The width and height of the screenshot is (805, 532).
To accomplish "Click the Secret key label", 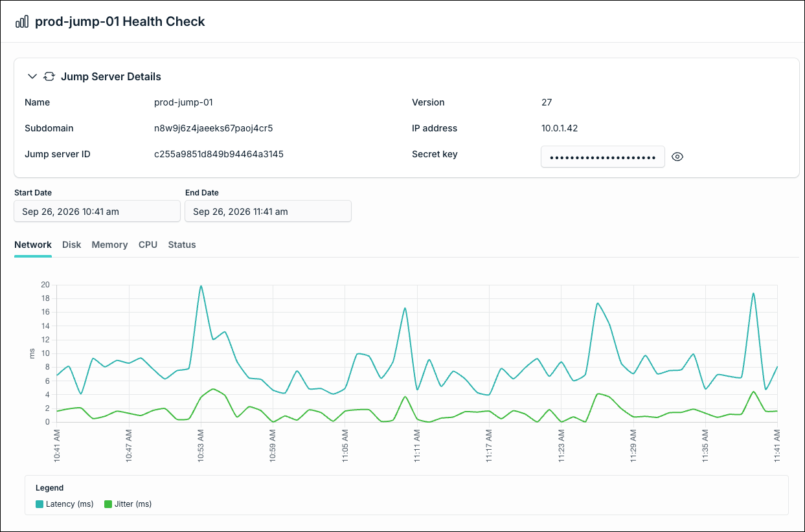I will pos(435,154).
